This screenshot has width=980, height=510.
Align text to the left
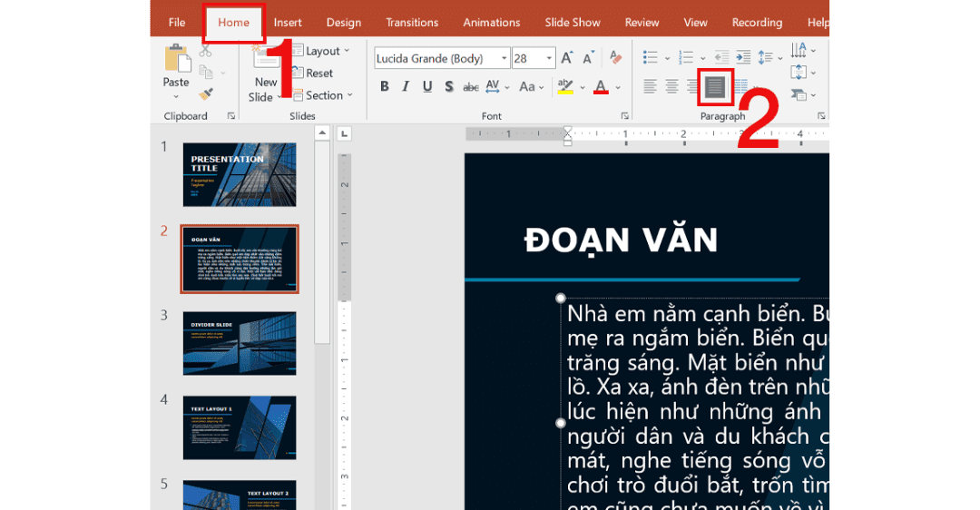(650, 86)
